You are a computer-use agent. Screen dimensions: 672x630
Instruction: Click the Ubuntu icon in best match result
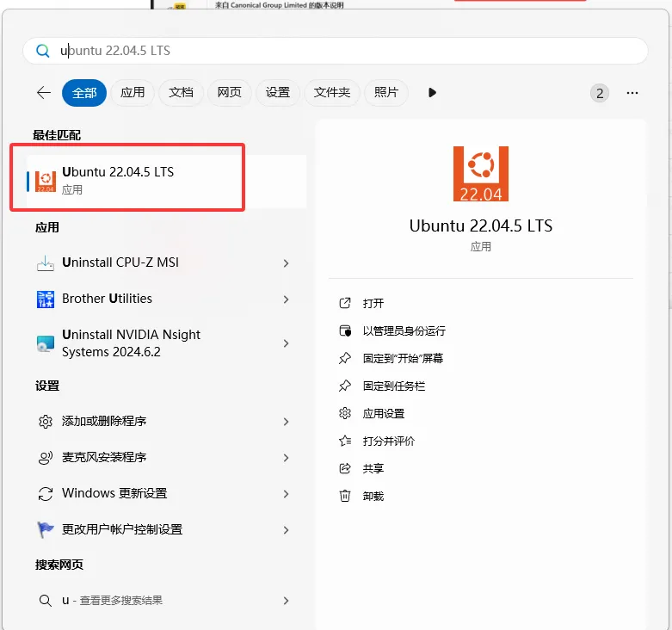coord(46,182)
